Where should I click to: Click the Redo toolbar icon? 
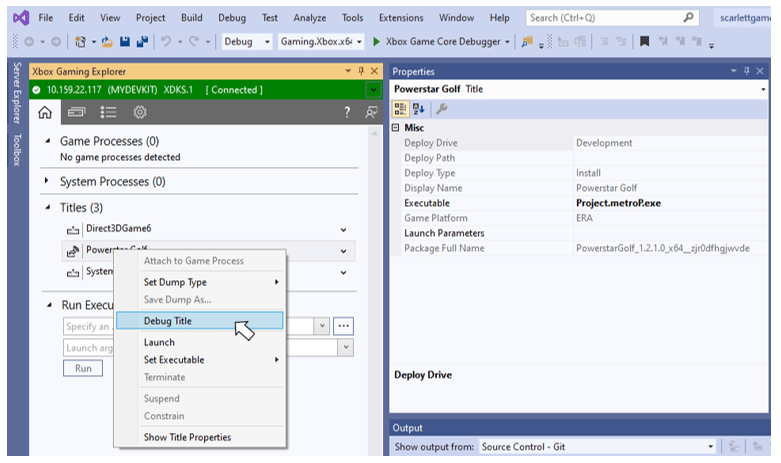click(x=194, y=42)
